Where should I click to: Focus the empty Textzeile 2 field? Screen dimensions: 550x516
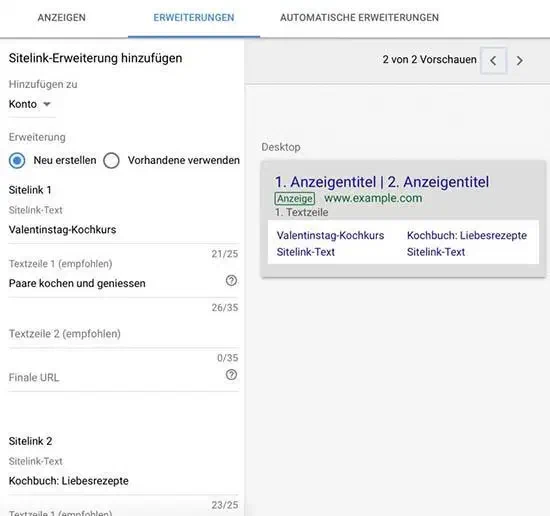[124, 334]
